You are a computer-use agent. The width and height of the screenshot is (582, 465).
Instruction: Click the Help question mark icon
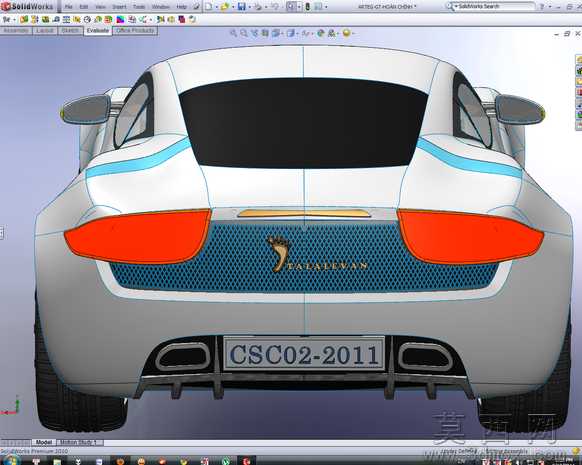click(x=542, y=7)
